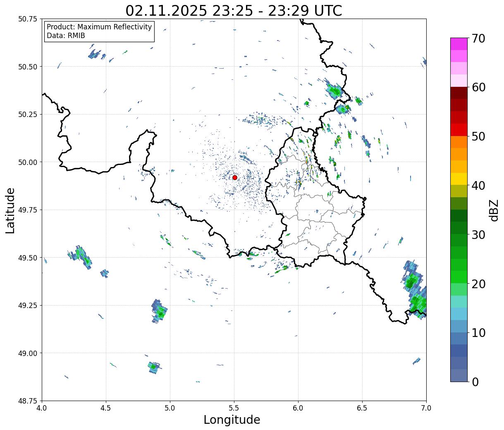
Task: Click the plot title with date 02.11.2025
Action: (x=234, y=10)
